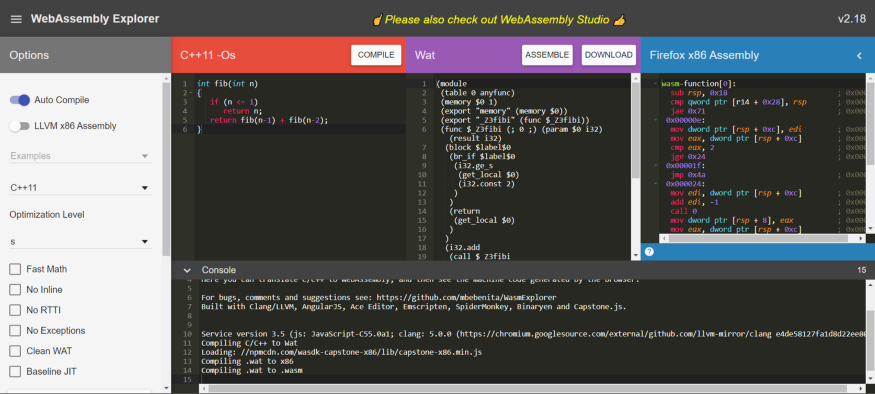
Task: Click the WebAssembly Explorer title
Action: (x=95, y=19)
